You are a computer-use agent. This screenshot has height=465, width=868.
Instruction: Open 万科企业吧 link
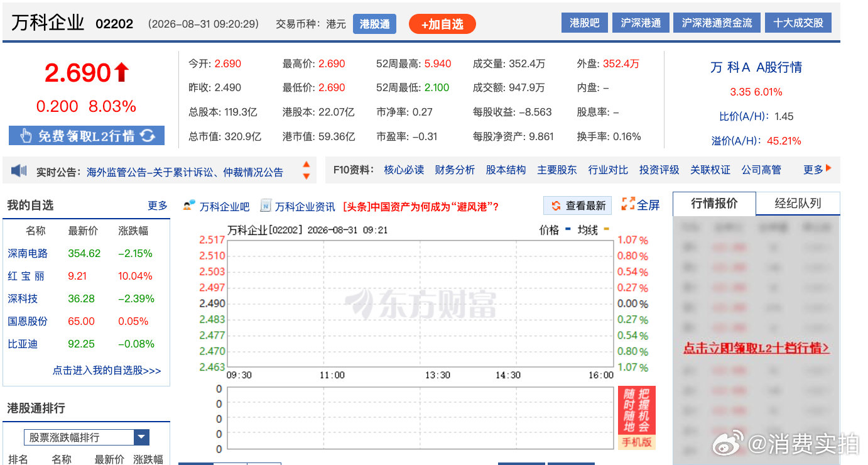point(224,206)
